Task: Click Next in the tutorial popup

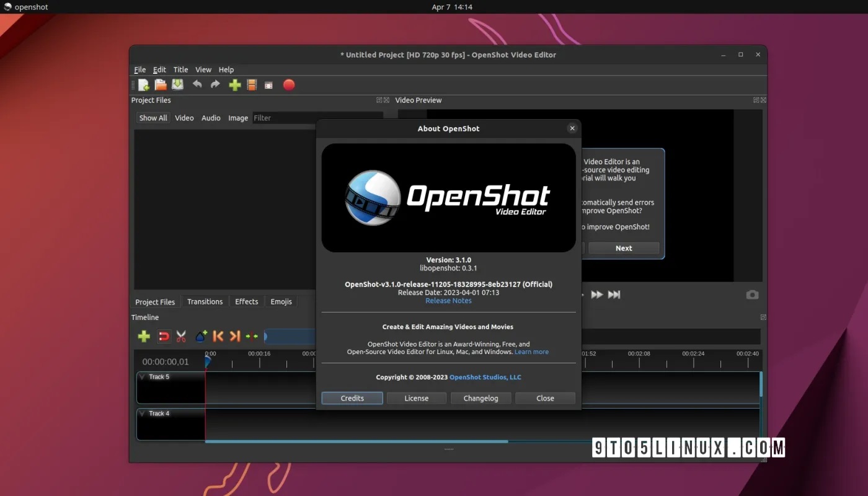Action: coord(624,248)
